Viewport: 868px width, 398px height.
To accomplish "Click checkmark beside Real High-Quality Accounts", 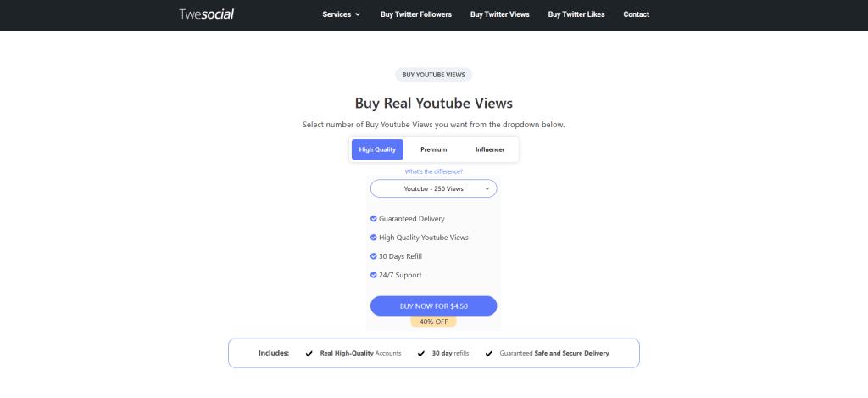I will click(x=309, y=354).
